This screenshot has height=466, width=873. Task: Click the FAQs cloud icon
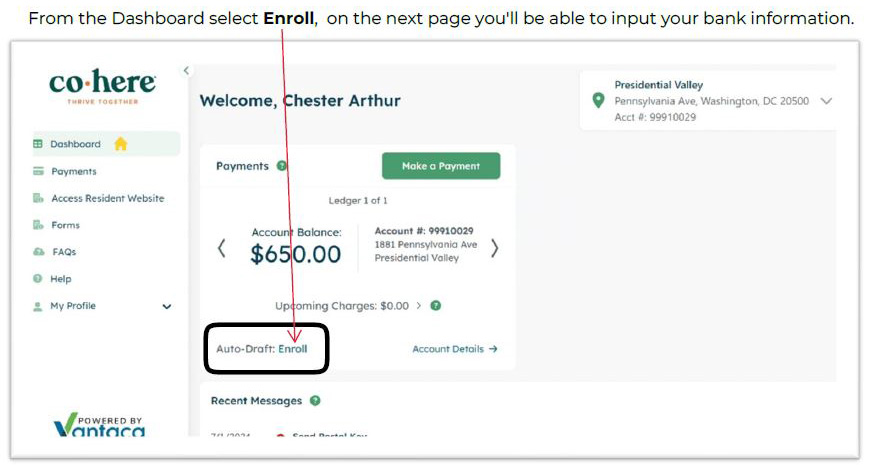[38, 252]
